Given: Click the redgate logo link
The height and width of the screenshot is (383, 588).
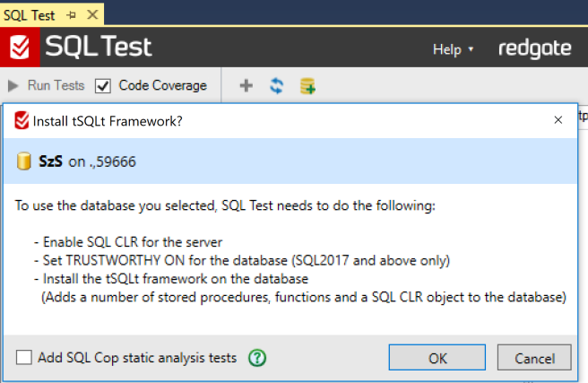Looking at the screenshot, I should click(535, 48).
